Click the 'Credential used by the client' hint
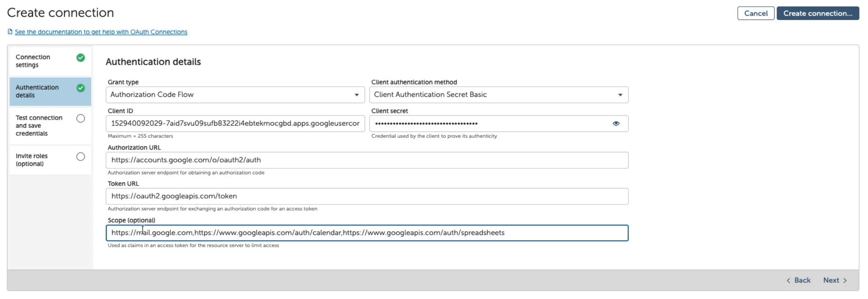 [x=434, y=136]
